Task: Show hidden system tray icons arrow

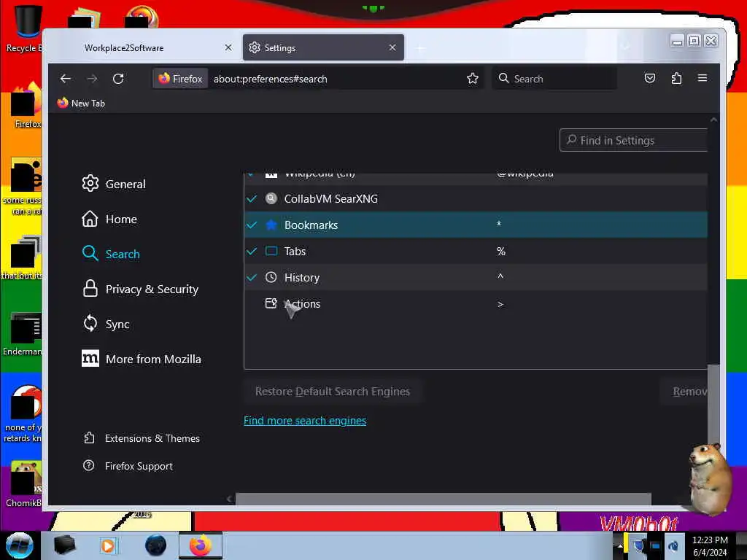Action: 620,546
